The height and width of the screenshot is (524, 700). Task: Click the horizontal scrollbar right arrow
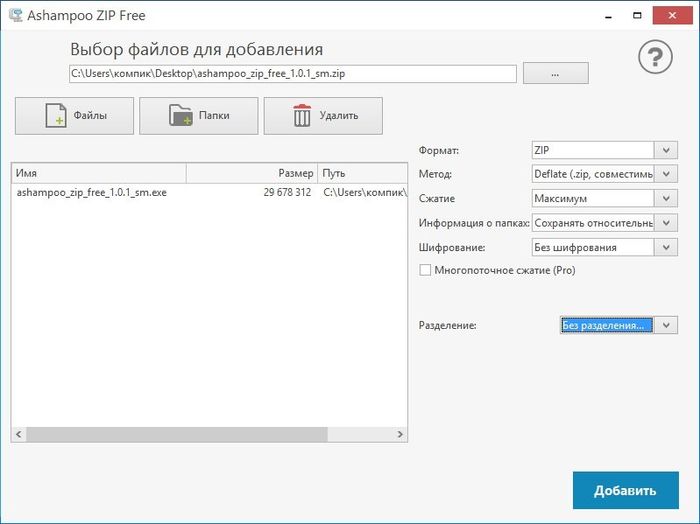pos(400,434)
